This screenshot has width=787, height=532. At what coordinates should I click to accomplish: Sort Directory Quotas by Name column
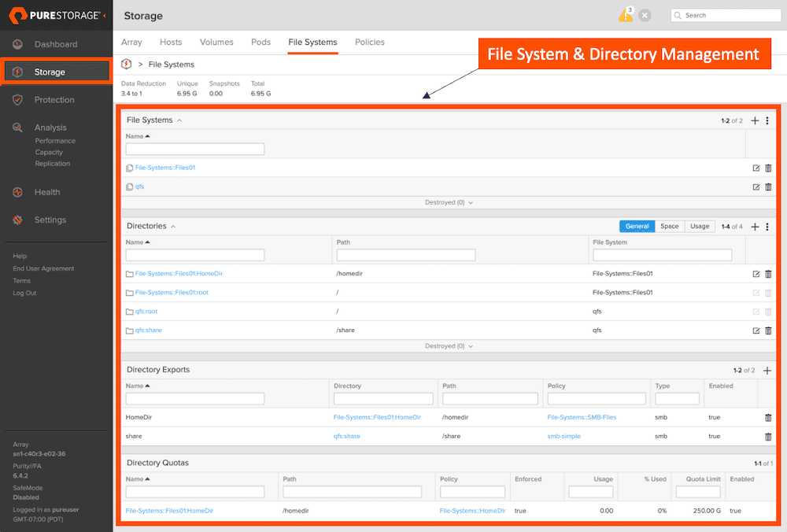[x=138, y=479]
